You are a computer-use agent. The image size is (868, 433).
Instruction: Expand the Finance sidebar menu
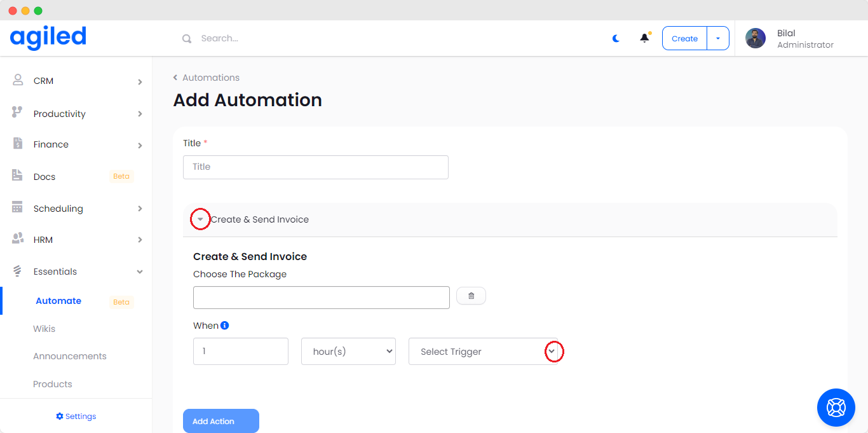pyautogui.click(x=76, y=145)
